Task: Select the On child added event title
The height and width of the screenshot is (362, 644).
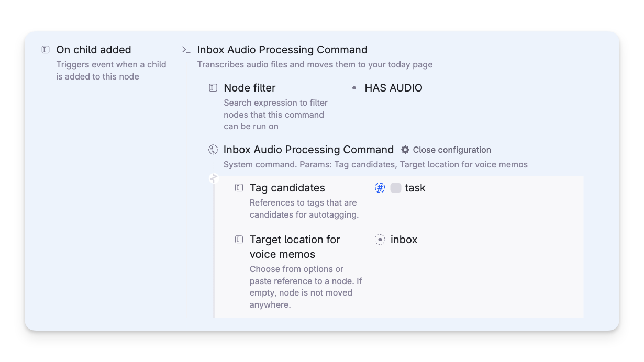Action: coord(94,50)
